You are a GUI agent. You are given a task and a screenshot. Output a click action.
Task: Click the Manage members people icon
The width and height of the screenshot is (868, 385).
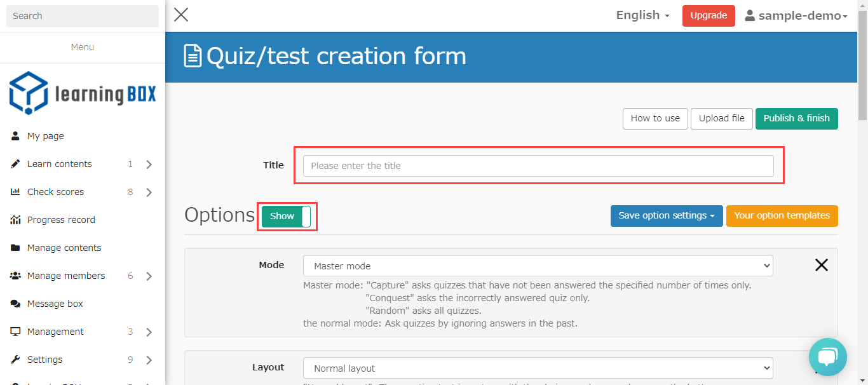point(15,276)
